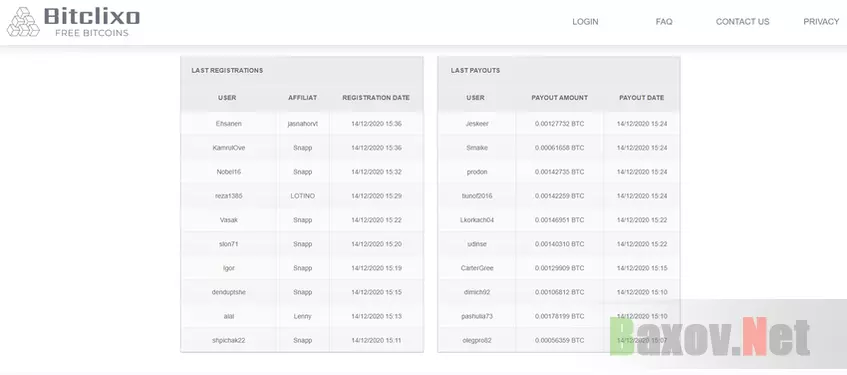The height and width of the screenshot is (375, 847).
Task: Select payout user Jeskeer
Action: pos(477,124)
